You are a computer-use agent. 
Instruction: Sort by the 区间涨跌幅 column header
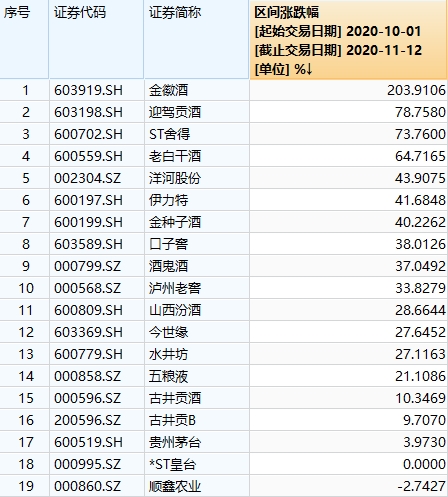(x=348, y=40)
